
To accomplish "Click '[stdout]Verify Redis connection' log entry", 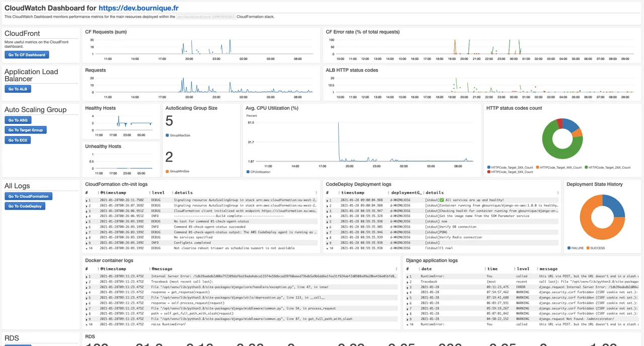I will [x=454, y=237].
